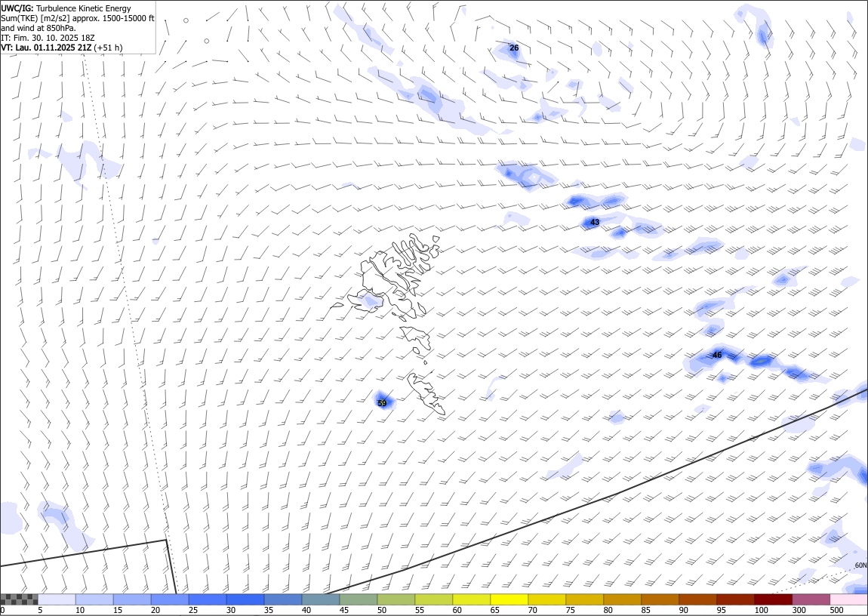Click the legend tick label "100"
868x616 pixels.
(x=761, y=610)
